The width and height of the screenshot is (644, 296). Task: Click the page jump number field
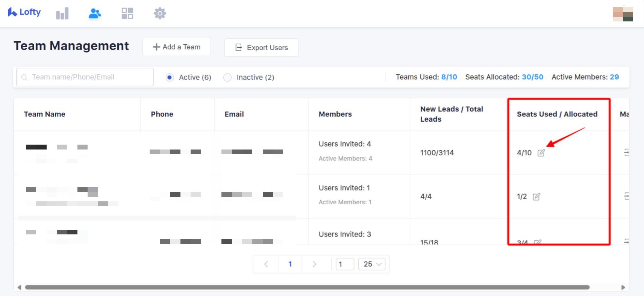pyautogui.click(x=345, y=264)
